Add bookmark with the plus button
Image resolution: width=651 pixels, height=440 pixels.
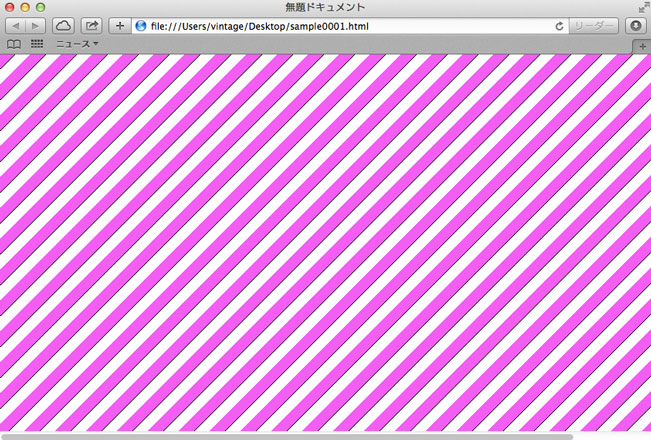pyautogui.click(x=120, y=26)
